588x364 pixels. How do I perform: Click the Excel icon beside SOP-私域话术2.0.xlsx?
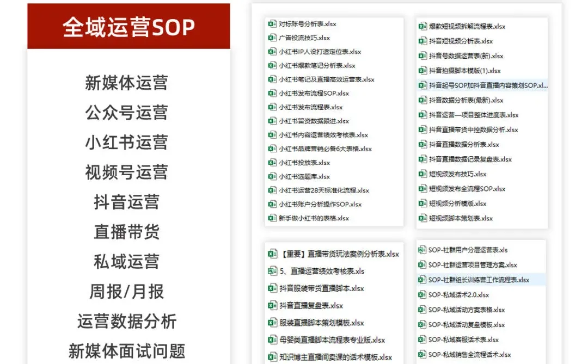[x=421, y=294]
